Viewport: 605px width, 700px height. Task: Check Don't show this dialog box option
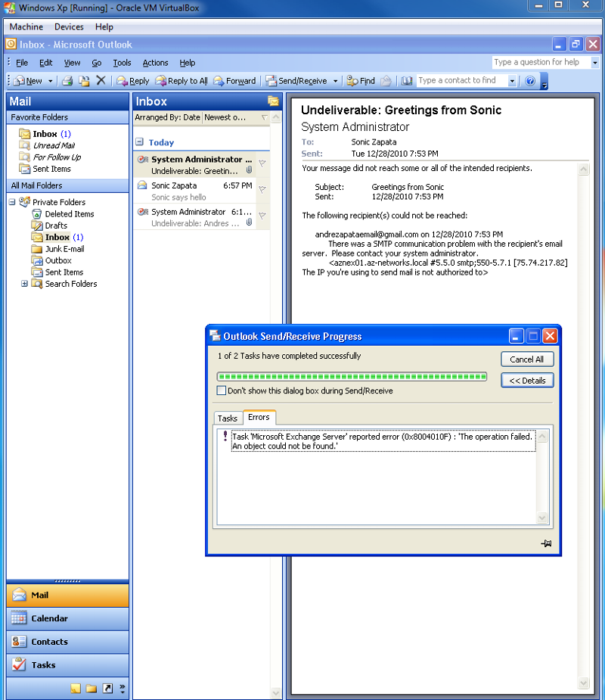222,390
